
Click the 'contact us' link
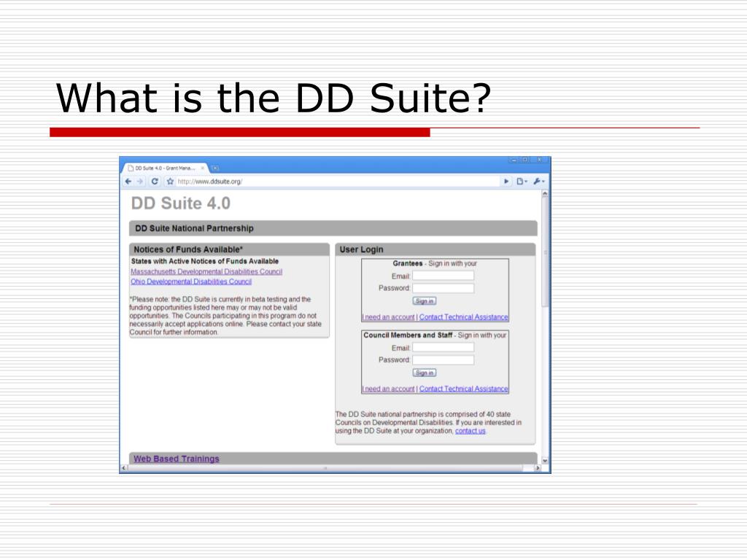pyautogui.click(x=471, y=431)
